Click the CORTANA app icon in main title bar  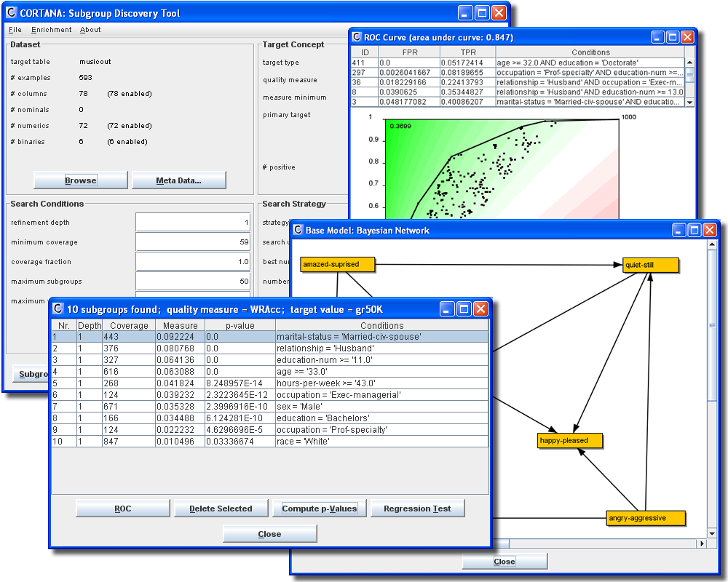tap(12, 13)
